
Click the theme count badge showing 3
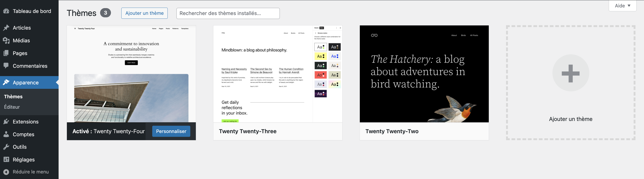[x=105, y=13]
